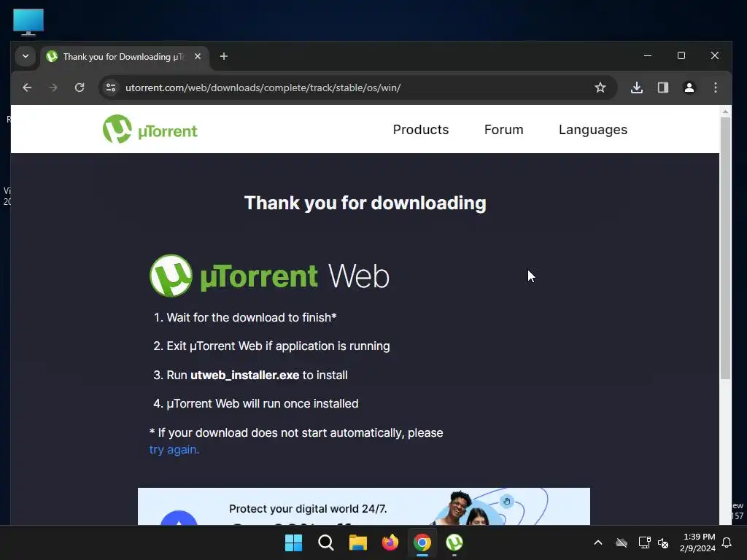Image resolution: width=747 pixels, height=560 pixels.
Task: Close the Thank you for Downloading tab
Action: [x=198, y=56]
